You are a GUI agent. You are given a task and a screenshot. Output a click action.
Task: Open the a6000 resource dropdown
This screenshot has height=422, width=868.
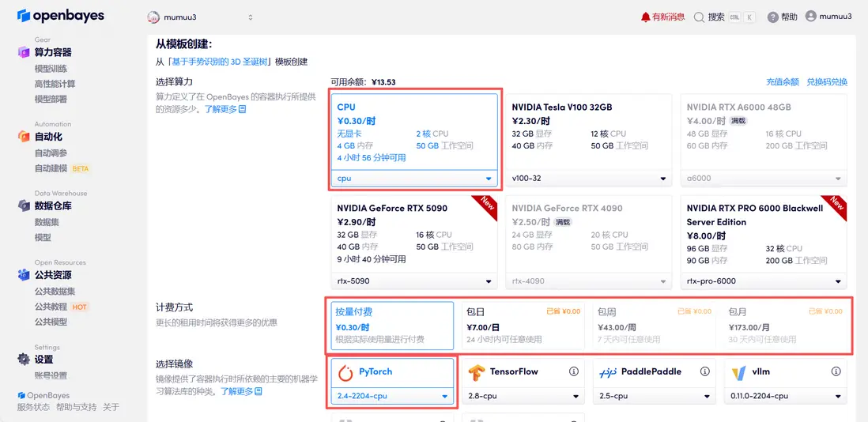tap(764, 179)
